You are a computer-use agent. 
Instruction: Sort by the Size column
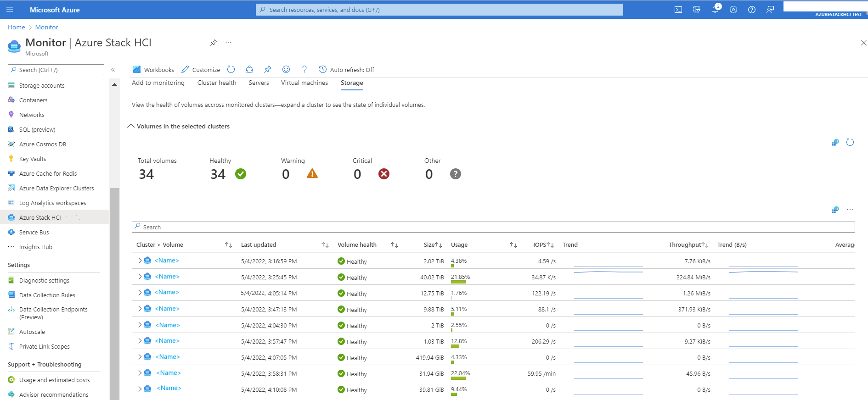[x=439, y=245]
